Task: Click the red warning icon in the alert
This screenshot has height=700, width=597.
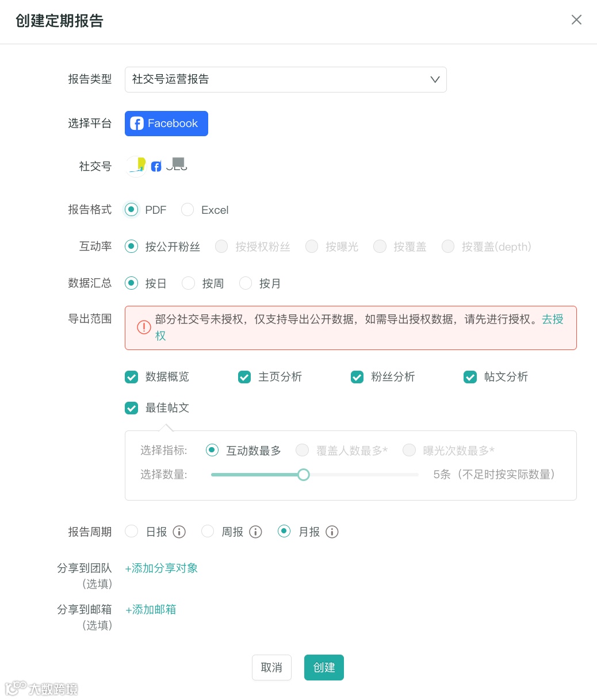Action: [143, 328]
